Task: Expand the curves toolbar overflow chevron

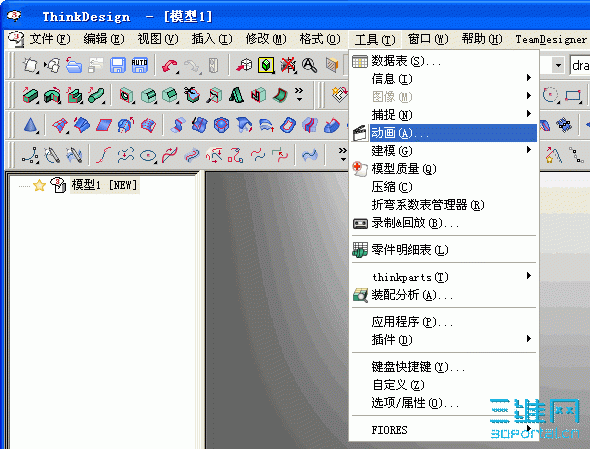Action: coord(342,154)
